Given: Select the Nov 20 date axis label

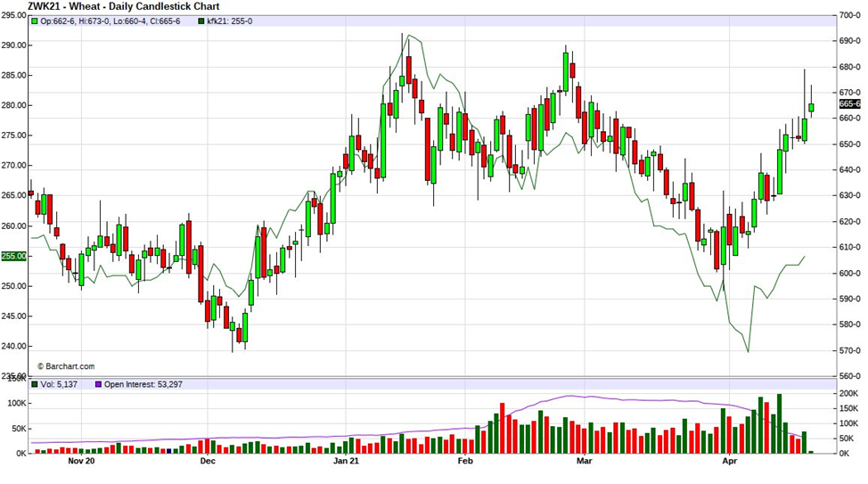Looking at the screenshot, I should (x=81, y=462).
